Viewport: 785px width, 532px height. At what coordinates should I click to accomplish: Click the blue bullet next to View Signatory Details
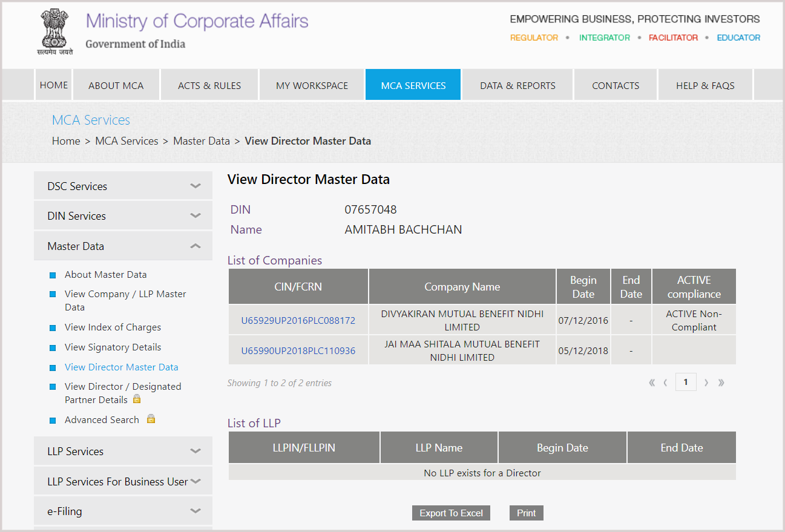(x=53, y=347)
